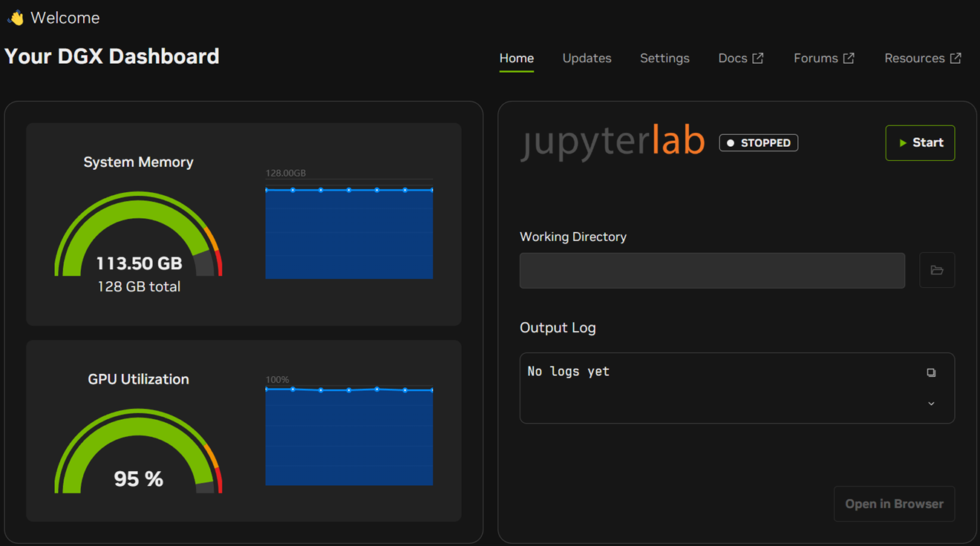980x546 pixels.
Task: Click the Working Directory input field
Action: pos(712,270)
